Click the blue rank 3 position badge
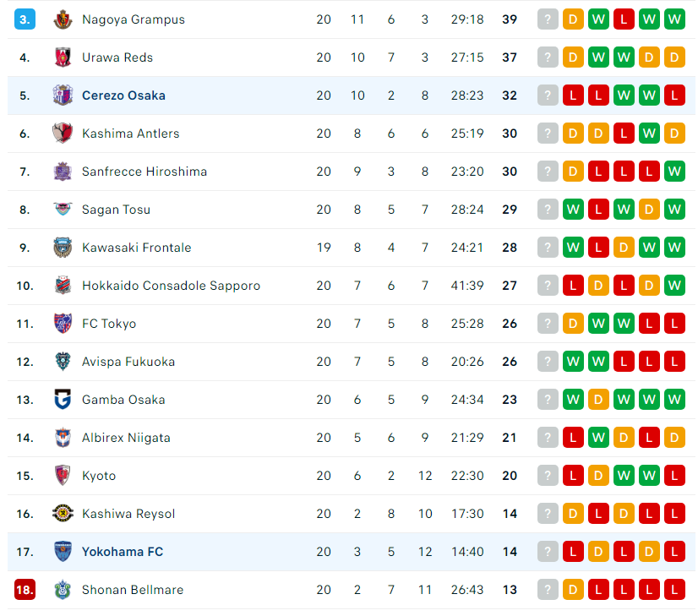The image size is (698, 616). click(25, 19)
